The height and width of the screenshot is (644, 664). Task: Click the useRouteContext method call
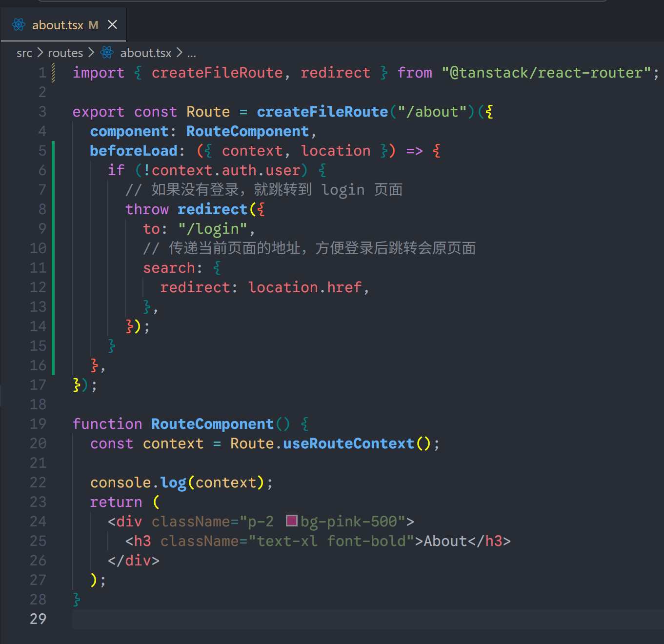click(x=348, y=443)
